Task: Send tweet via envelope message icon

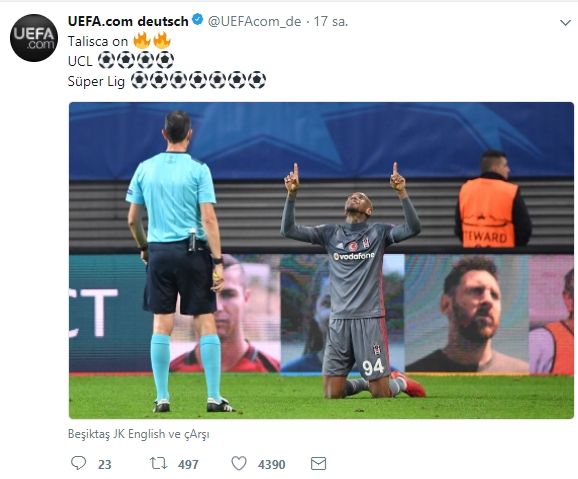Action: pos(318,464)
